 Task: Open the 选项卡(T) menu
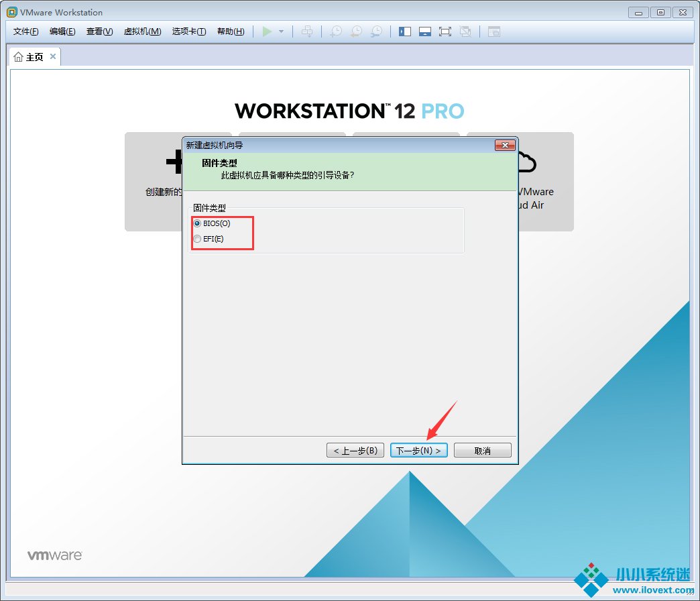(x=189, y=32)
